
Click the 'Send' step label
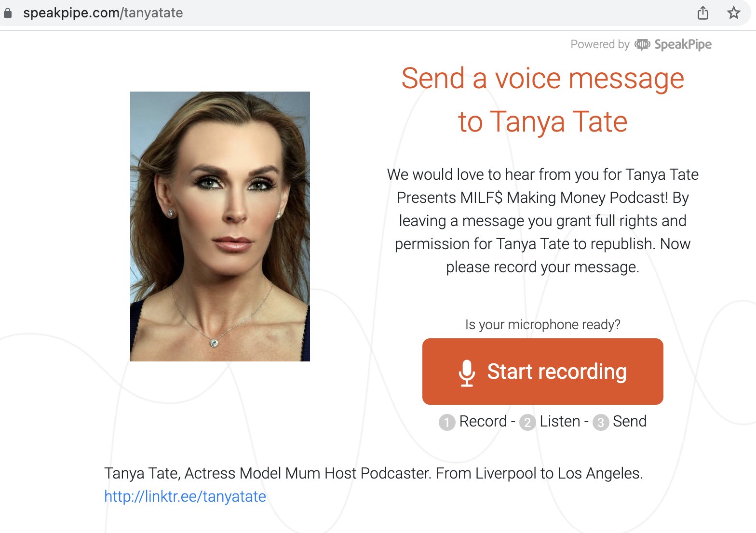tap(630, 421)
